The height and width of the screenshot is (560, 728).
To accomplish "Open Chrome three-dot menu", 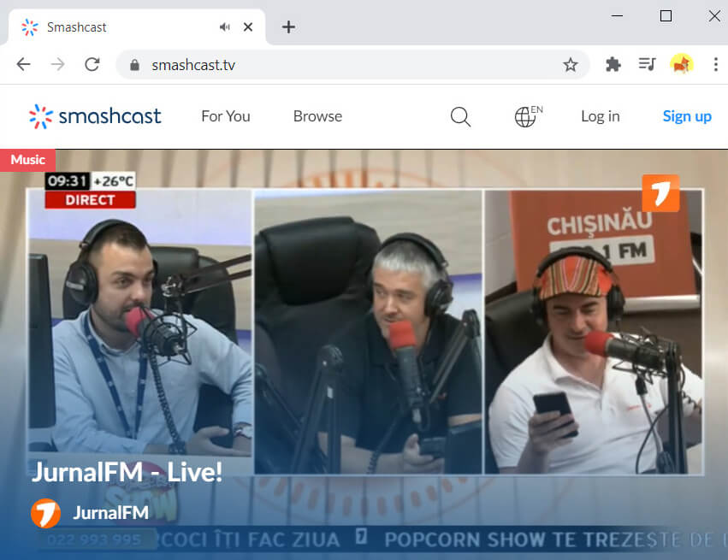I will (715, 64).
